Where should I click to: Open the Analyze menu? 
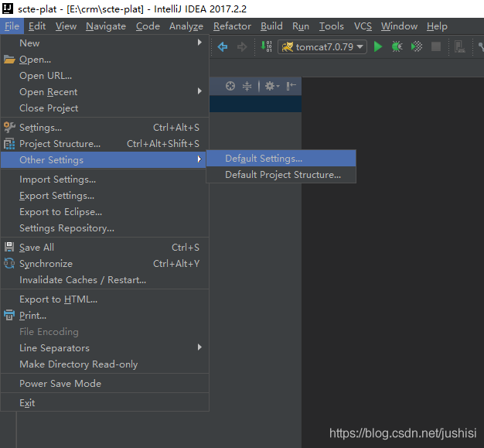click(186, 26)
